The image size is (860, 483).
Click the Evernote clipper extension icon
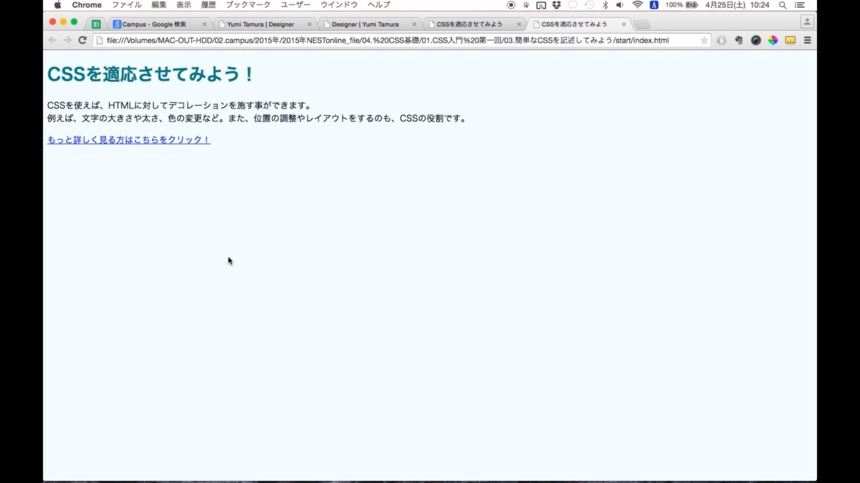[739, 40]
